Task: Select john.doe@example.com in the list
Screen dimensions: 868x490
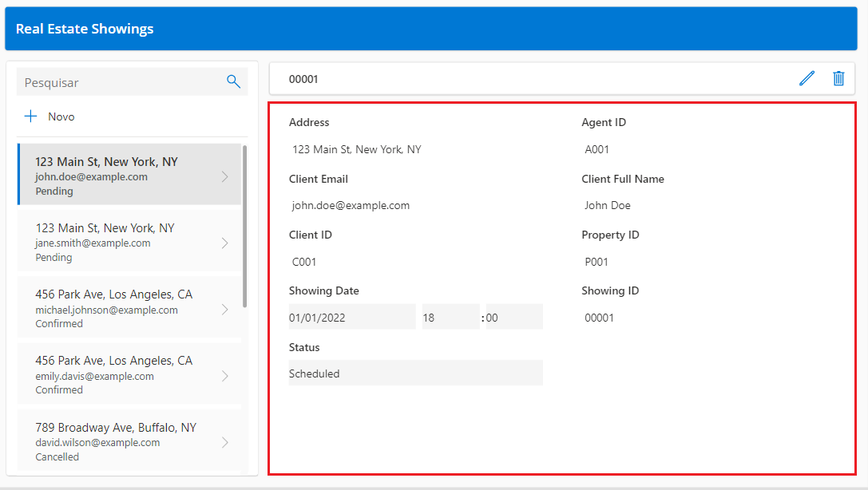Action: pyautogui.click(x=129, y=174)
